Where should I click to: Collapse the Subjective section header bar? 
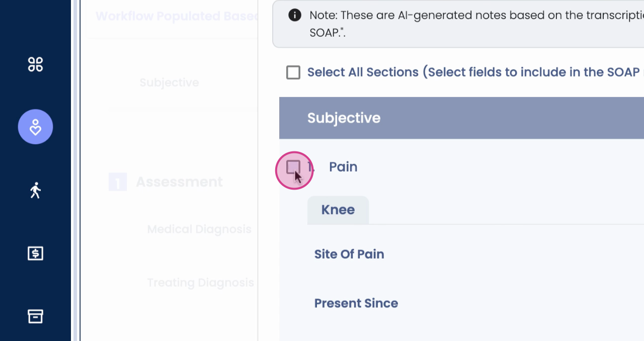(461, 118)
